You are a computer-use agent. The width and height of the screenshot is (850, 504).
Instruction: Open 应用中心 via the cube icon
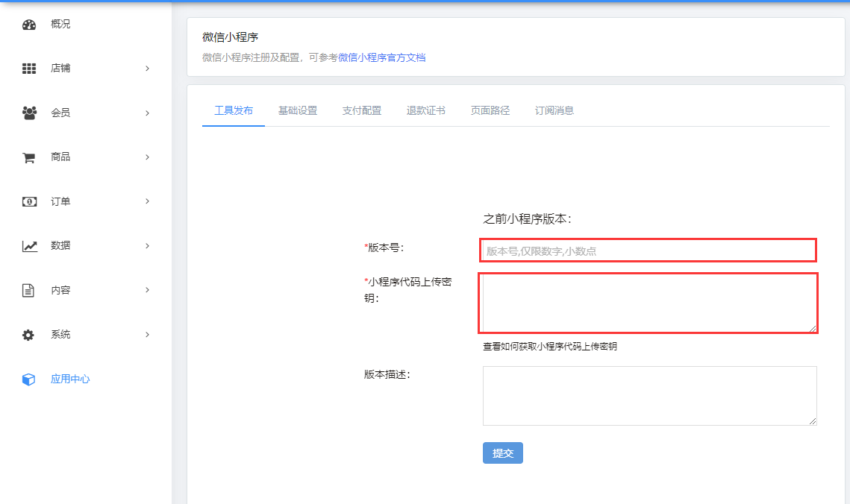pos(29,379)
